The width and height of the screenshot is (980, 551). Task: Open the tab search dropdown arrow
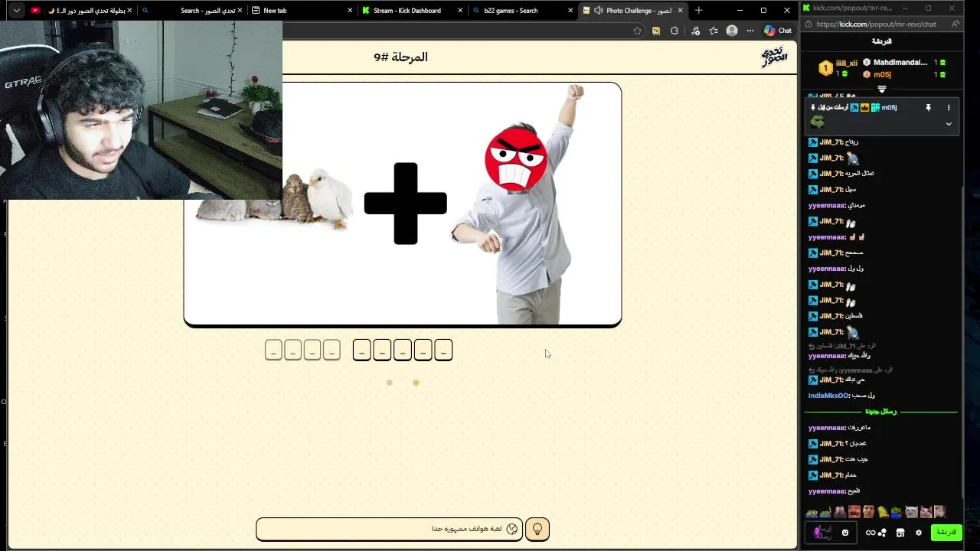tap(16, 11)
